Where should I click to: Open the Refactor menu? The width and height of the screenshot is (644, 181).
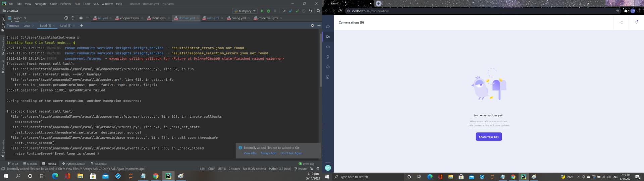point(66,4)
